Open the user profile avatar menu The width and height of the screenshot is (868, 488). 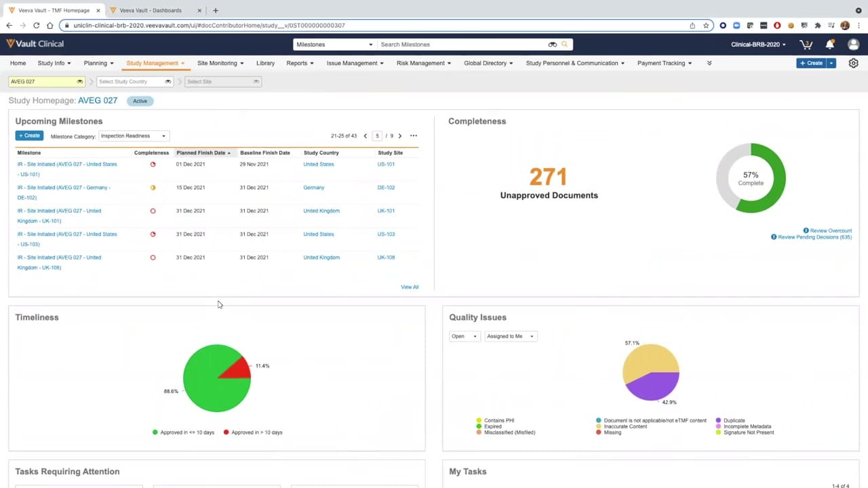tap(853, 45)
